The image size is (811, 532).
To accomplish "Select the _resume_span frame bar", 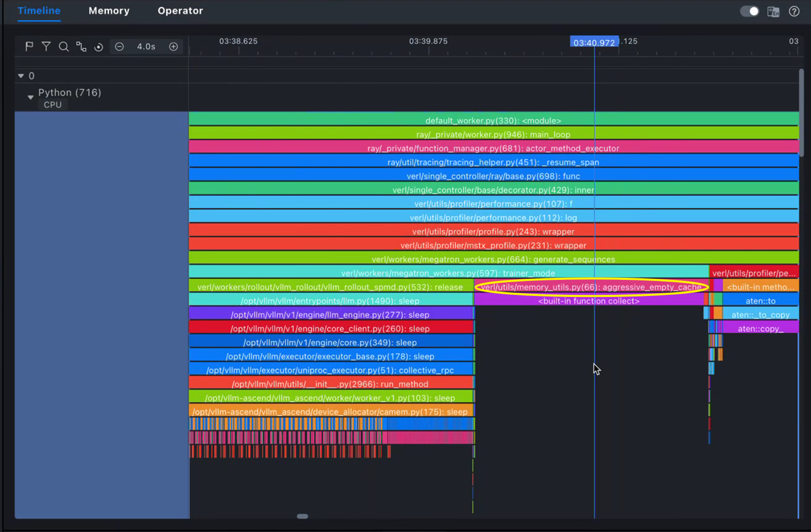I will click(493, 162).
